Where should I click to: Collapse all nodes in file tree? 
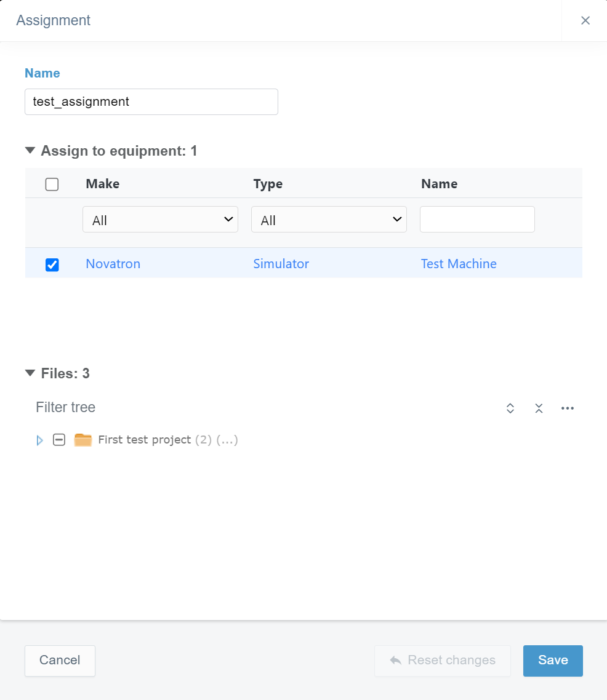point(539,408)
